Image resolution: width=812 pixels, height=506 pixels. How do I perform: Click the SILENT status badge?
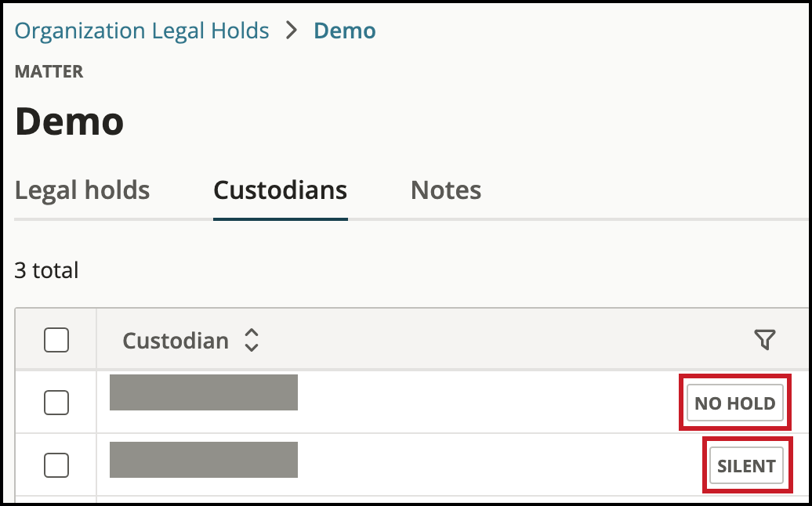coord(746,465)
